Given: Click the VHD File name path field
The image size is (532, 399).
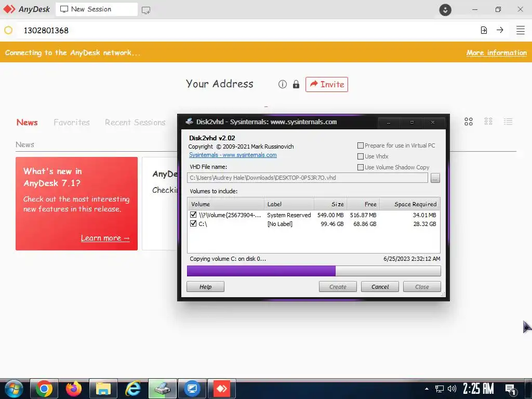Looking at the screenshot, I should (x=308, y=178).
